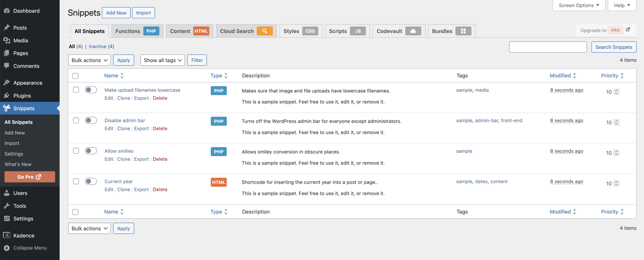
Task: Click inside the snippet search field
Action: pos(548,47)
